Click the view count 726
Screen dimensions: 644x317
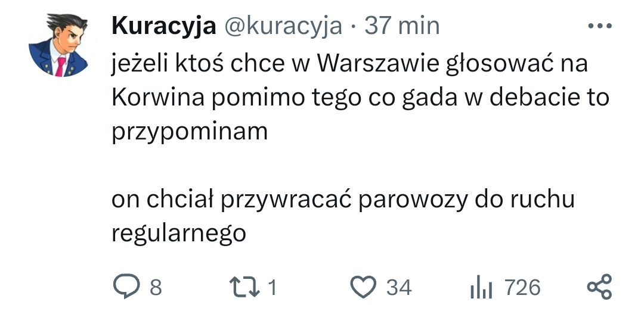[x=522, y=287]
